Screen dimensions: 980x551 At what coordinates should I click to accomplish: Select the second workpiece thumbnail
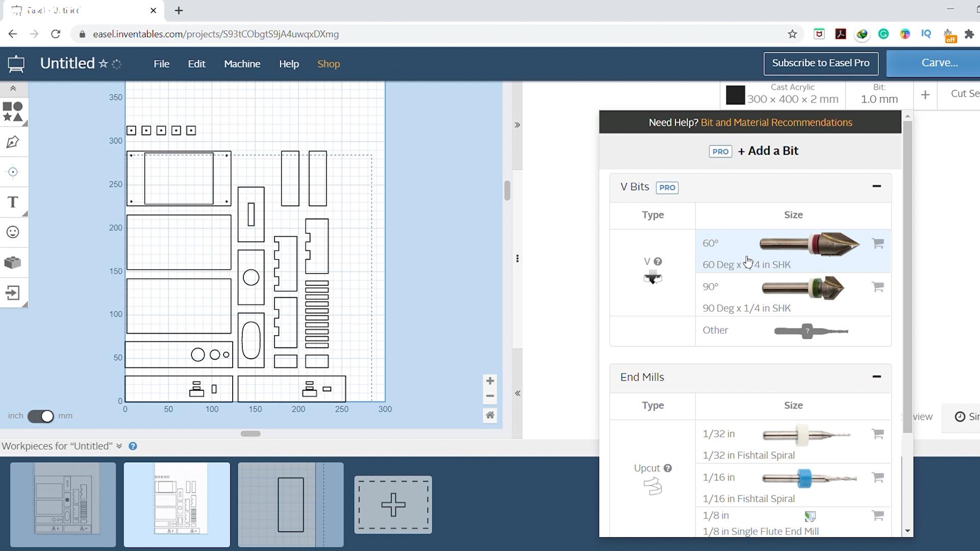tap(177, 503)
